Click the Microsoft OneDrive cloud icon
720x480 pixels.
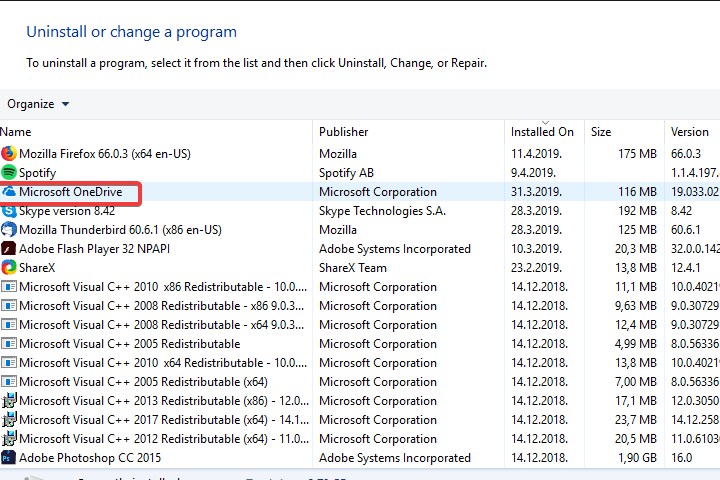coord(9,192)
